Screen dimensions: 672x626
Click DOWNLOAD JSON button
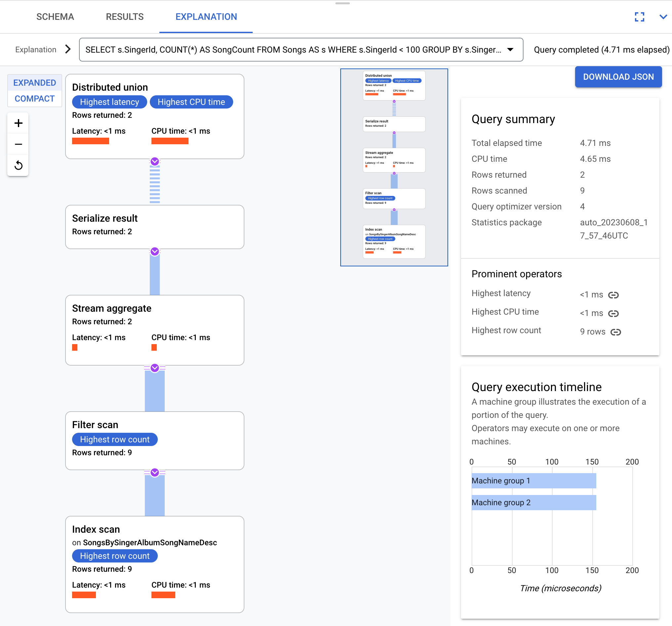point(618,76)
